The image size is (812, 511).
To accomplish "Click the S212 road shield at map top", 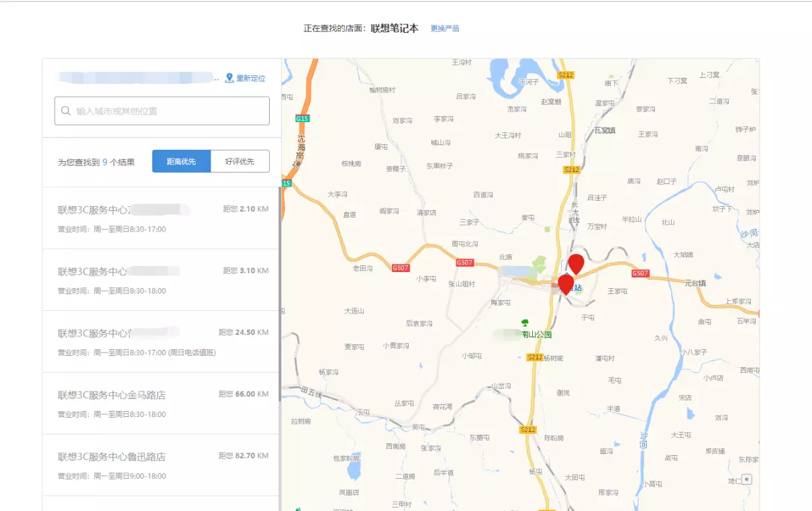I will [x=565, y=75].
